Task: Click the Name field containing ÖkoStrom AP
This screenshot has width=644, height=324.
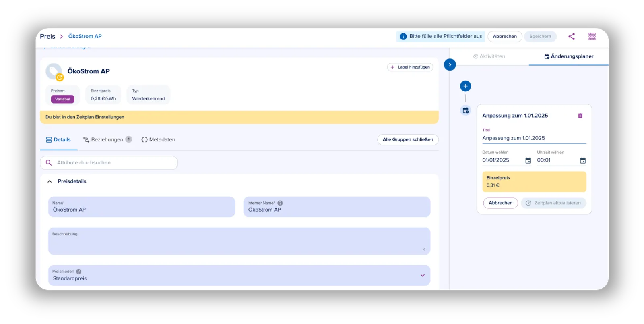Action: point(142,207)
